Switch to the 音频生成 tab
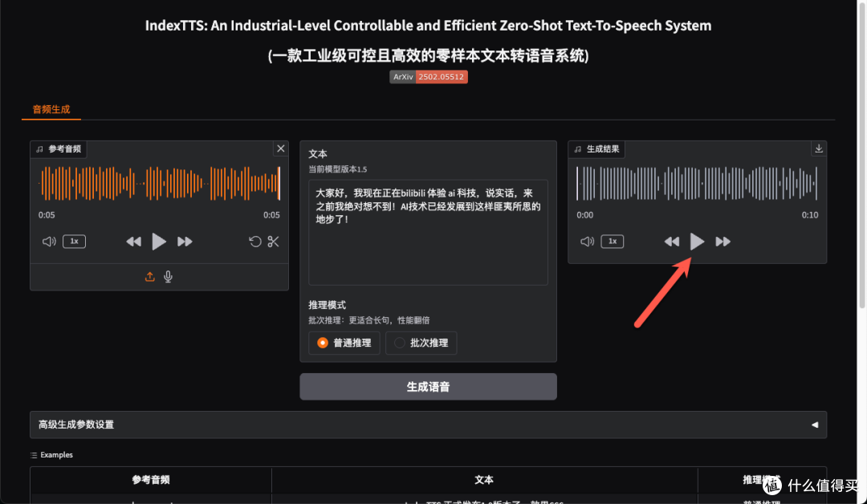 point(51,108)
